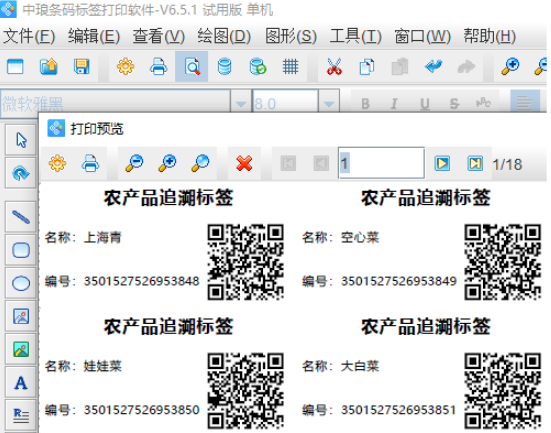Open database settings icon

pyautogui.click(x=225, y=66)
